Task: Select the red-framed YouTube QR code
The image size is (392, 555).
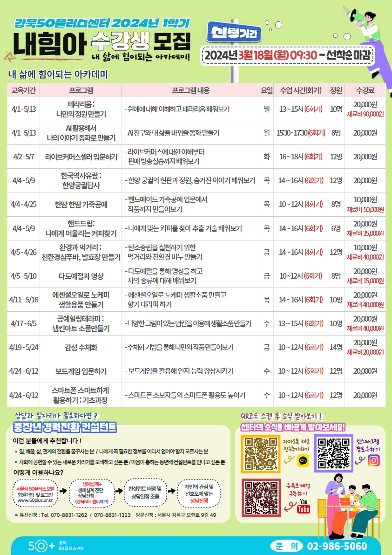Action: pyautogui.click(x=261, y=497)
